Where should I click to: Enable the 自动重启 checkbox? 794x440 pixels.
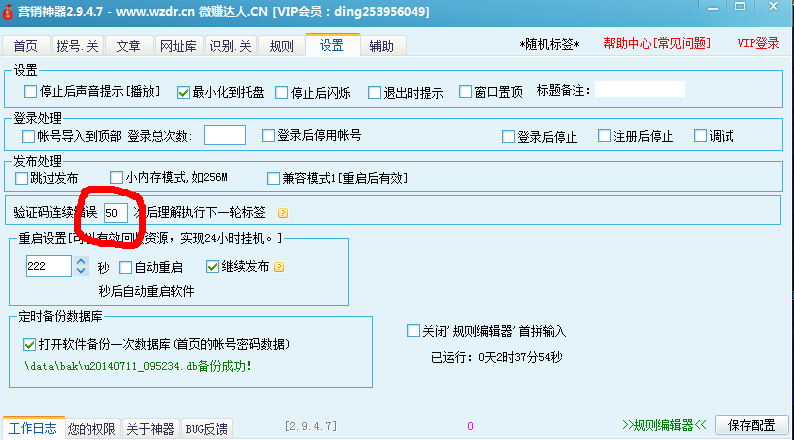coord(126,267)
